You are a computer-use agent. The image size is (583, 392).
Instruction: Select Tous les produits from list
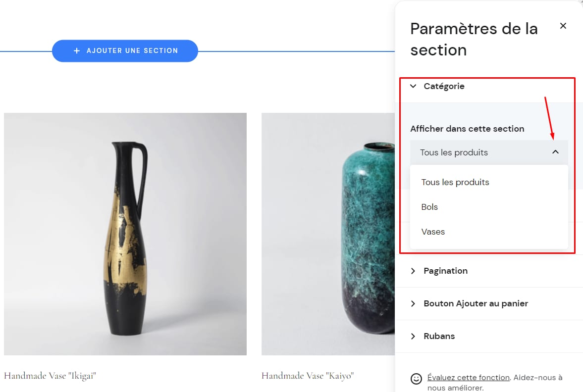click(455, 182)
